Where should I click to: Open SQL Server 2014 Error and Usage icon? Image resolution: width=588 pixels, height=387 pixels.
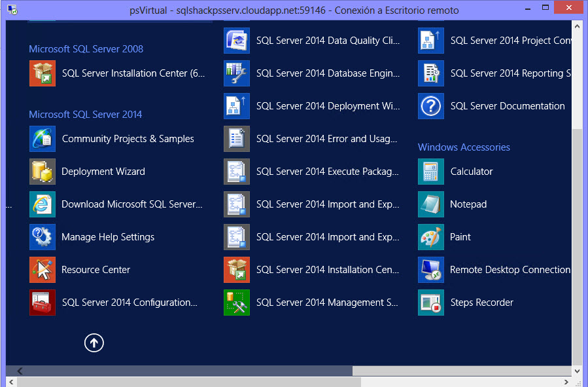[237, 139]
